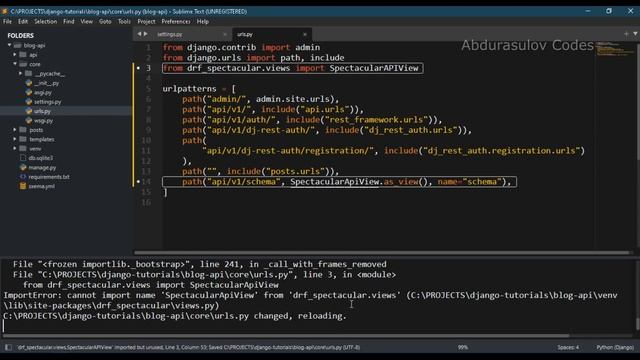Click the folder icon beside venv

pyautogui.click(x=23, y=149)
